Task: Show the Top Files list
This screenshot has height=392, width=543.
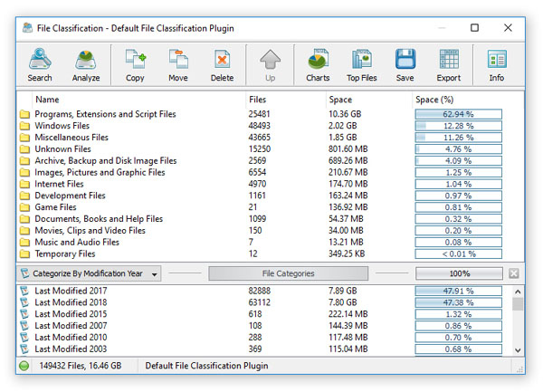Action: point(361,65)
